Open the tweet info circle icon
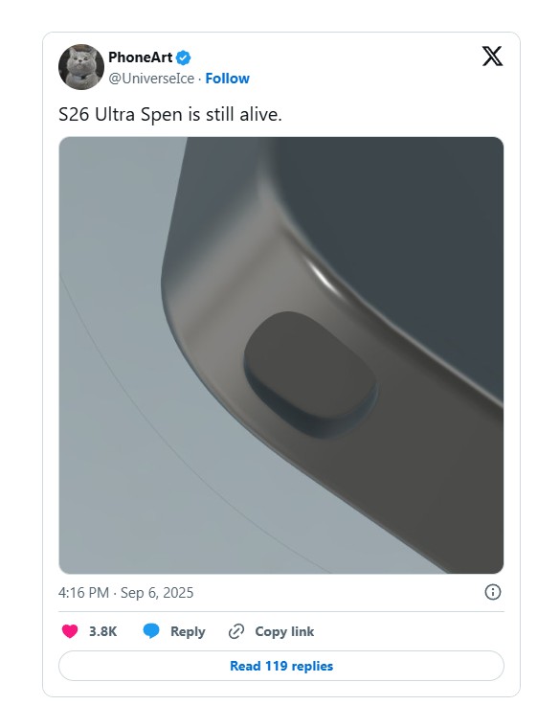 point(493,592)
